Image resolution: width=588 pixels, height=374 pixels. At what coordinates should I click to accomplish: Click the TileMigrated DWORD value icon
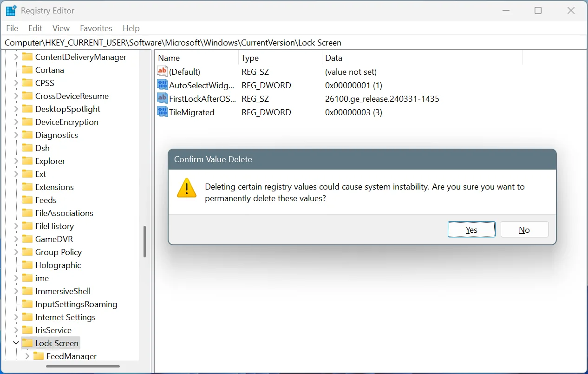pyautogui.click(x=162, y=112)
